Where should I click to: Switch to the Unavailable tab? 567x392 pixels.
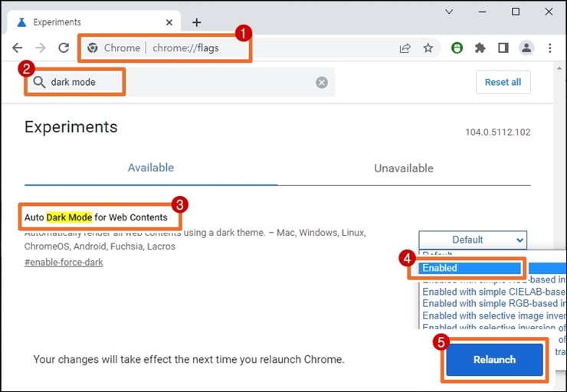(404, 168)
